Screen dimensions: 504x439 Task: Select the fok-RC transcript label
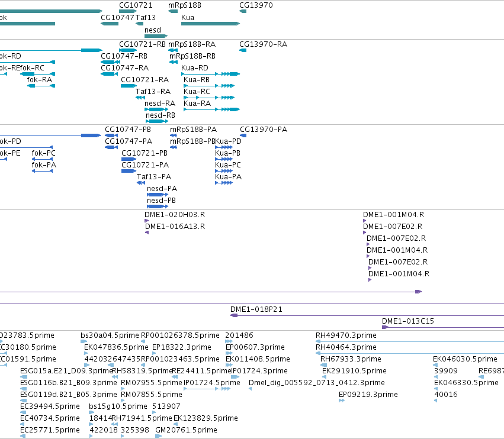(x=32, y=68)
